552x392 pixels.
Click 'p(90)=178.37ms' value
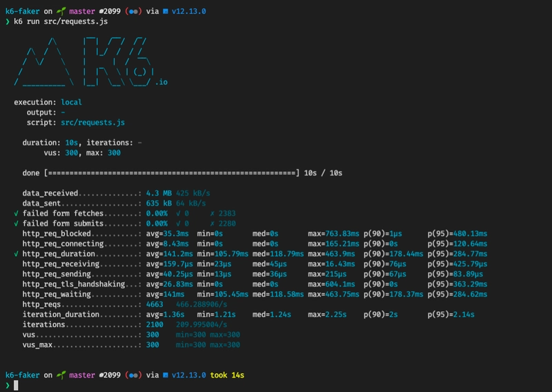[x=393, y=294]
